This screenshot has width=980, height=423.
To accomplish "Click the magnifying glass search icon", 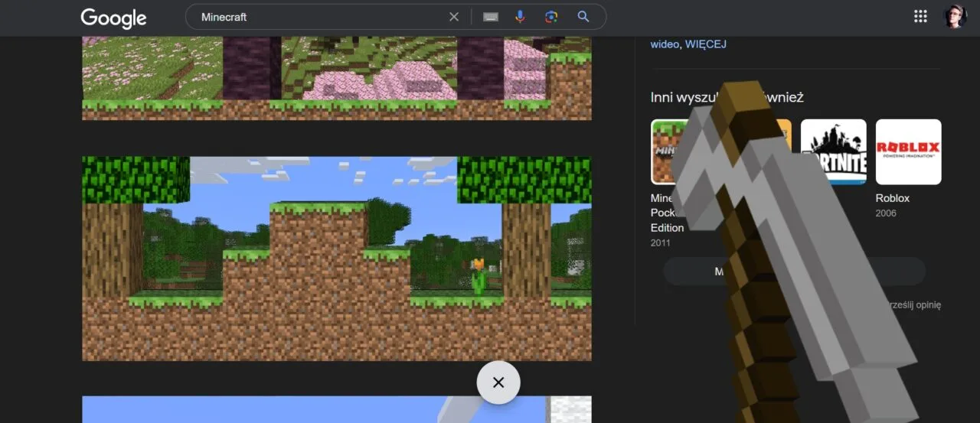I will (583, 17).
